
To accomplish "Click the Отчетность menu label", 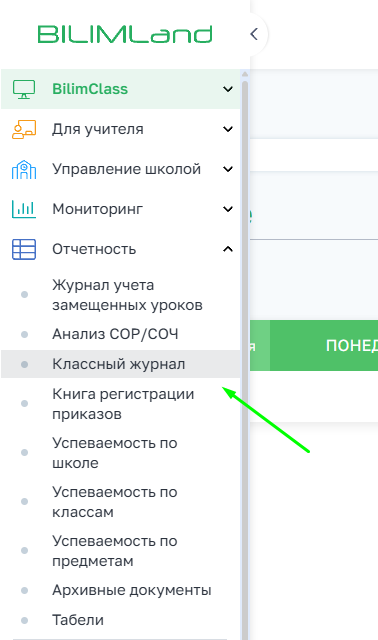I will [x=94, y=249].
